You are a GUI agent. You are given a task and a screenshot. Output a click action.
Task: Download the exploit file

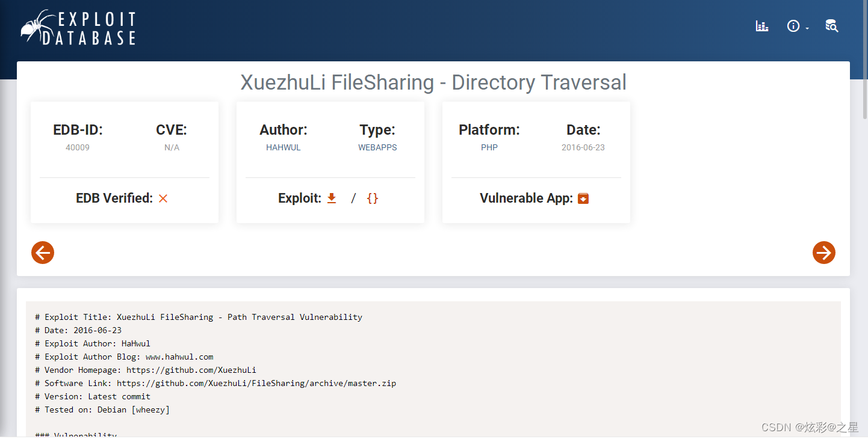point(332,198)
